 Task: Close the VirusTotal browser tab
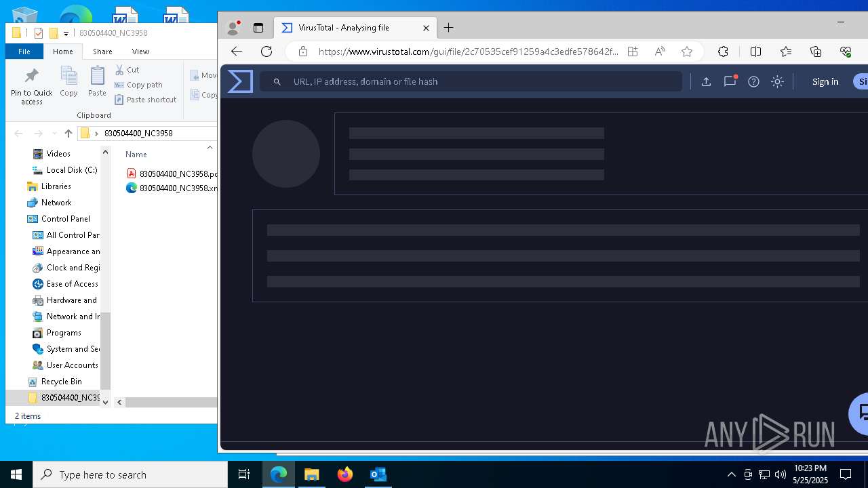click(426, 28)
